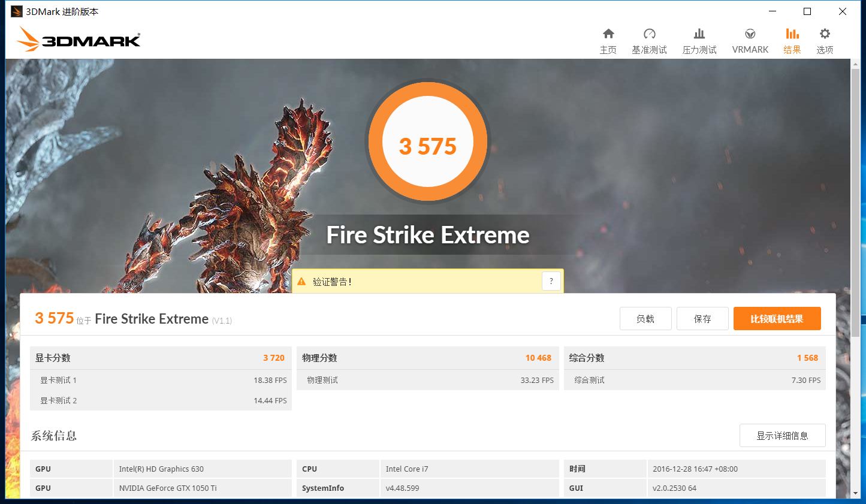Click the 系统信息 section heading
This screenshot has height=504, width=866.
tap(54, 436)
